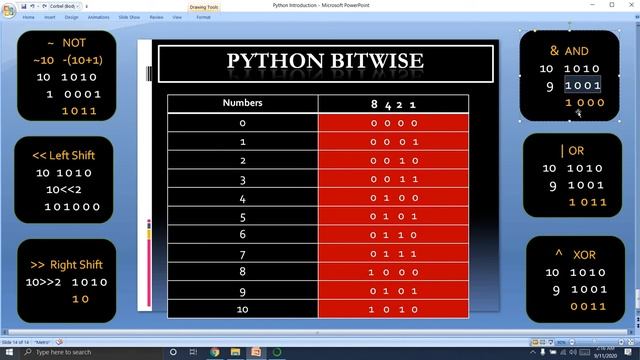
Task: Start Slide Show from status bar icon
Action: coord(551,342)
